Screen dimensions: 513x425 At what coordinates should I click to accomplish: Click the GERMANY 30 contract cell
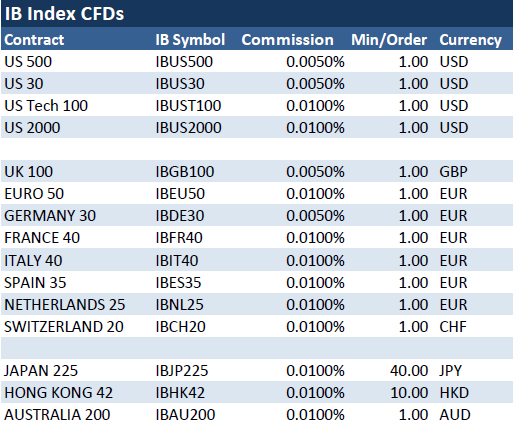tap(50, 216)
